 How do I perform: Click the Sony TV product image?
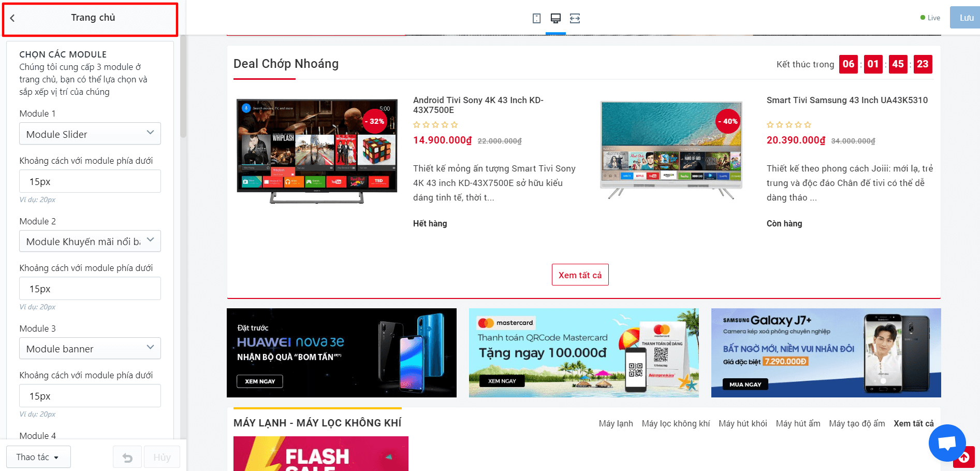tap(317, 151)
